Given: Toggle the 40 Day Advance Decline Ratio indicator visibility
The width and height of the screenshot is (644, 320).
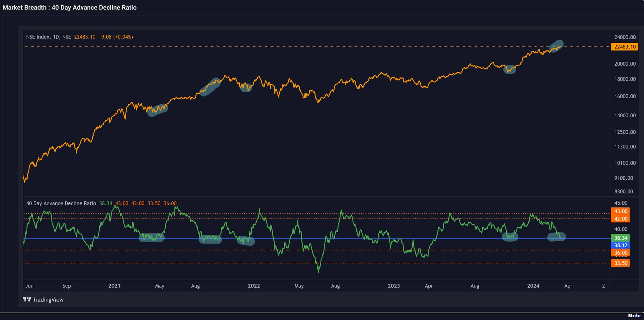Looking at the screenshot, I should pyautogui.click(x=61, y=203).
